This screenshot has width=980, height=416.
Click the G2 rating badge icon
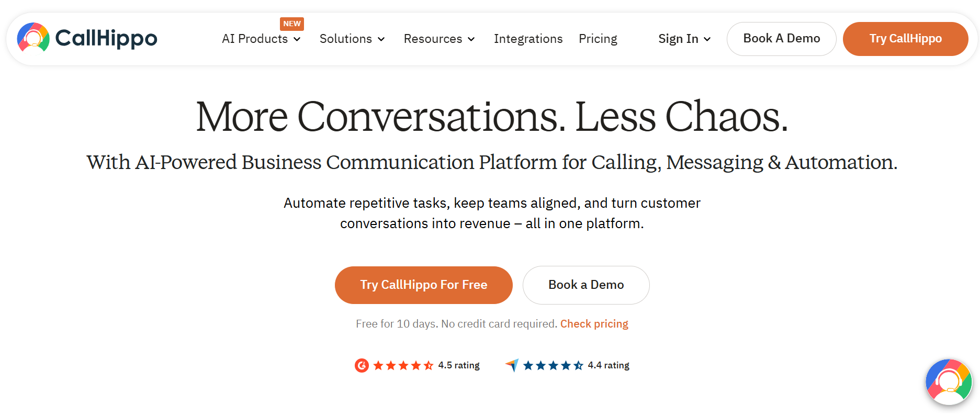tap(362, 365)
